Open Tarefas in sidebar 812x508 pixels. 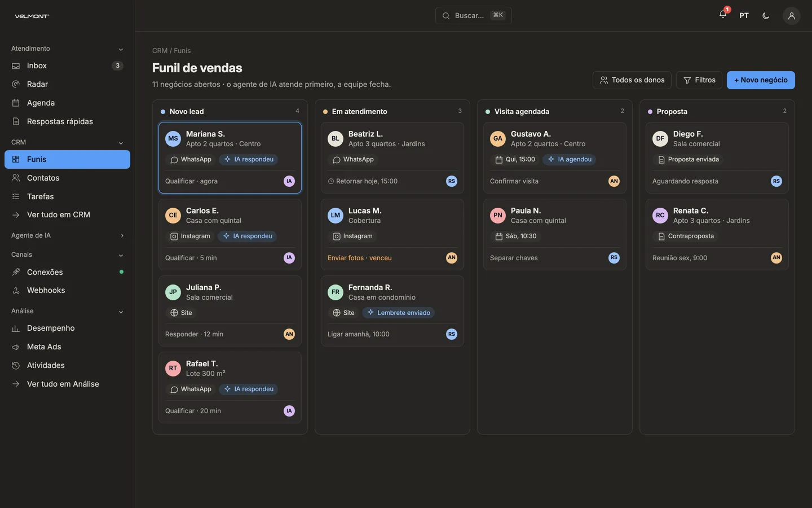click(x=67, y=196)
